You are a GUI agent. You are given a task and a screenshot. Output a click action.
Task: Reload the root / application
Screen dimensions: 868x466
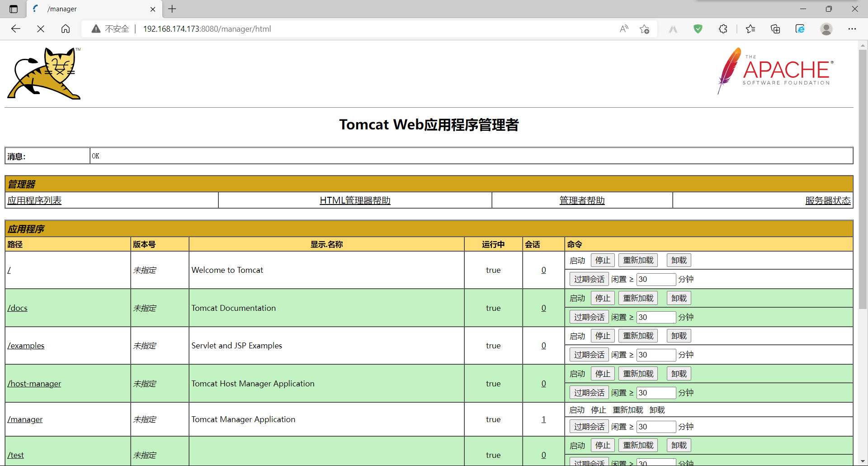point(638,261)
